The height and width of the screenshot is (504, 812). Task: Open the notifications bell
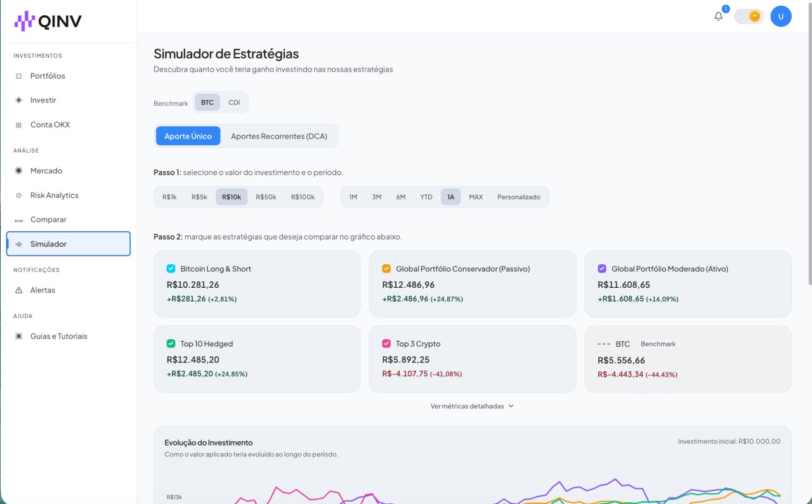click(x=718, y=16)
